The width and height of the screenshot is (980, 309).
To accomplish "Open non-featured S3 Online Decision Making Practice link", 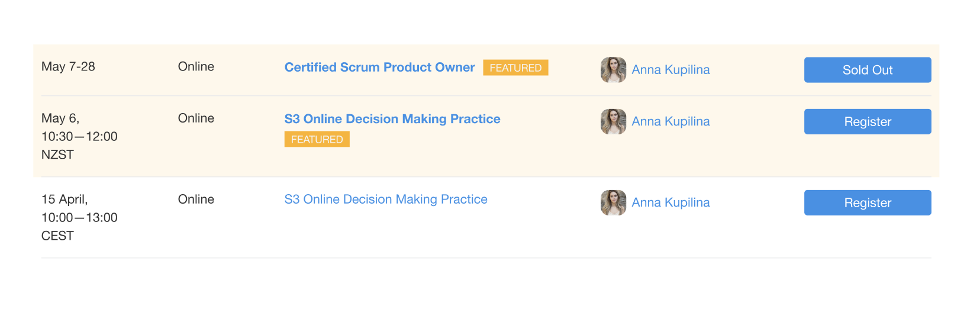I will (385, 199).
